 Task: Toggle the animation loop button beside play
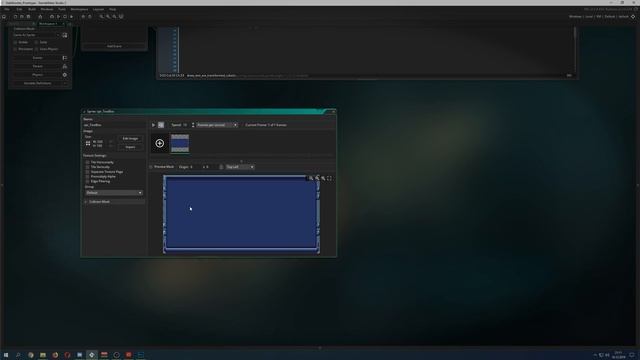(161, 125)
